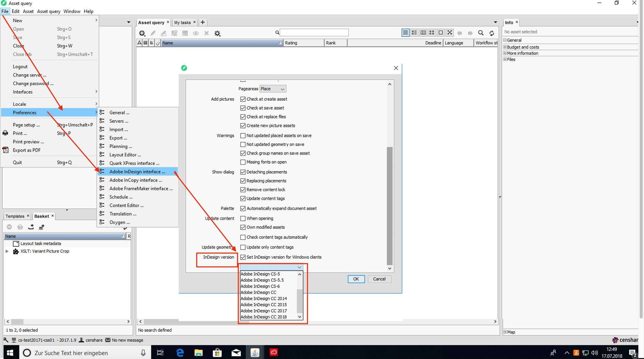Open Edge browser from taskbar

pos(180,353)
